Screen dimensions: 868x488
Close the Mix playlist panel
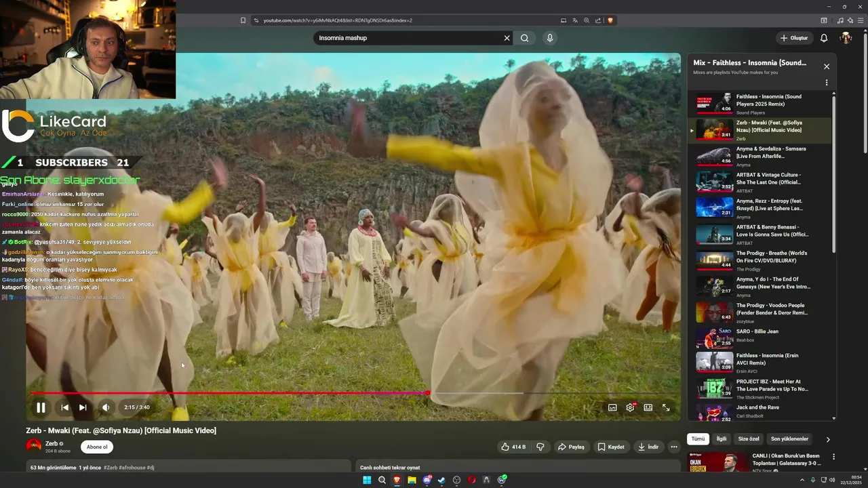tap(827, 66)
